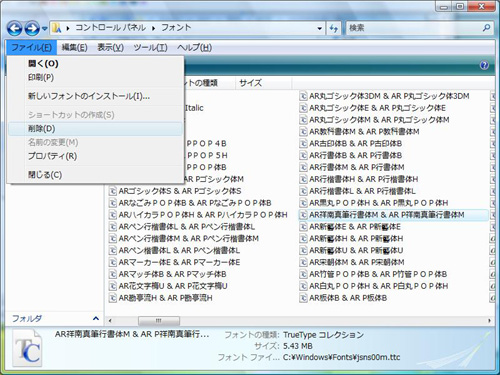Click font icon of AR行書体B

(x=303, y=156)
